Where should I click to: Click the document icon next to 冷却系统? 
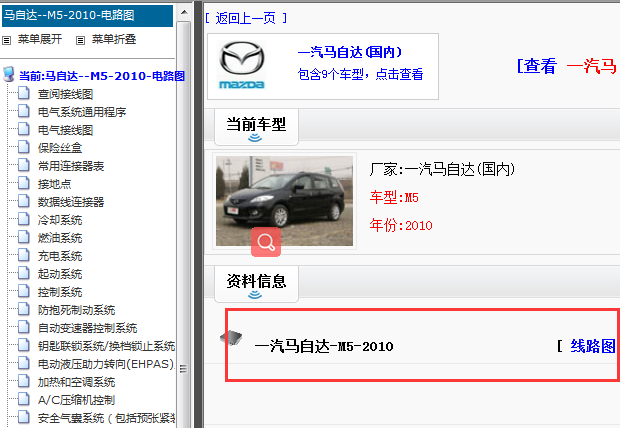click(24, 219)
